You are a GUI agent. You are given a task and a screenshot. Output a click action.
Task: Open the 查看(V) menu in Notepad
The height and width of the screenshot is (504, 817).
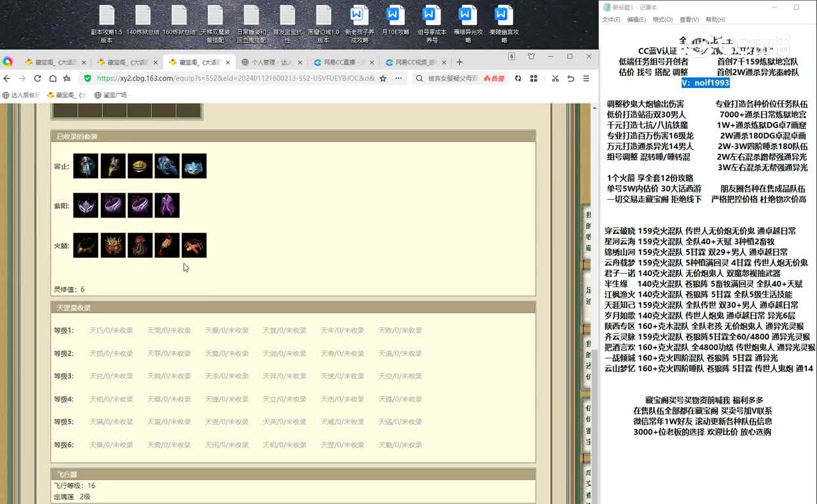pos(689,20)
